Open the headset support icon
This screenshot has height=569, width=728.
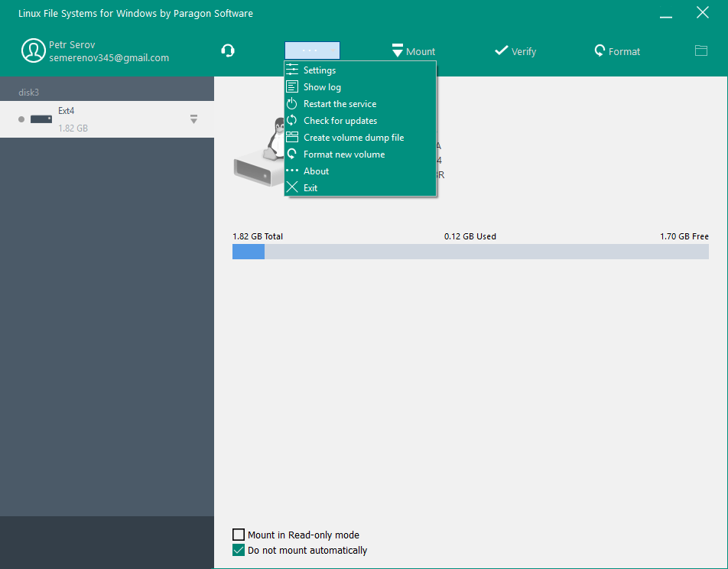[227, 50]
